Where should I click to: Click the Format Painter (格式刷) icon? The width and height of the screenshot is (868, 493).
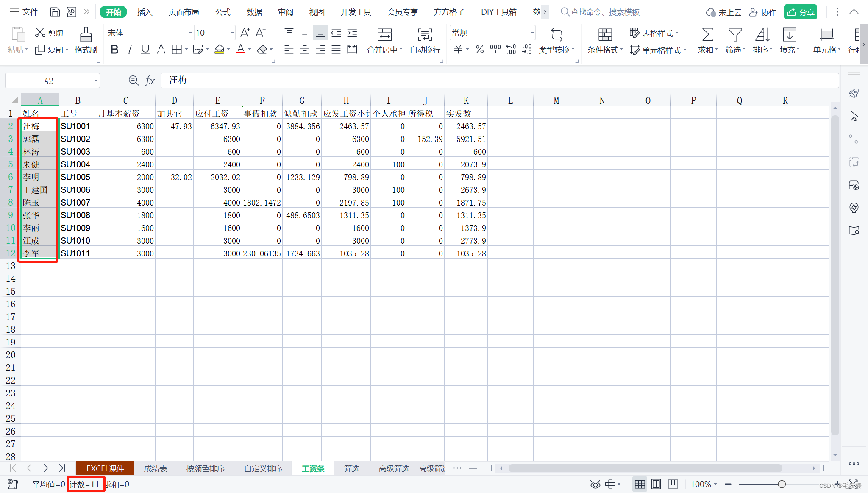[x=86, y=35]
